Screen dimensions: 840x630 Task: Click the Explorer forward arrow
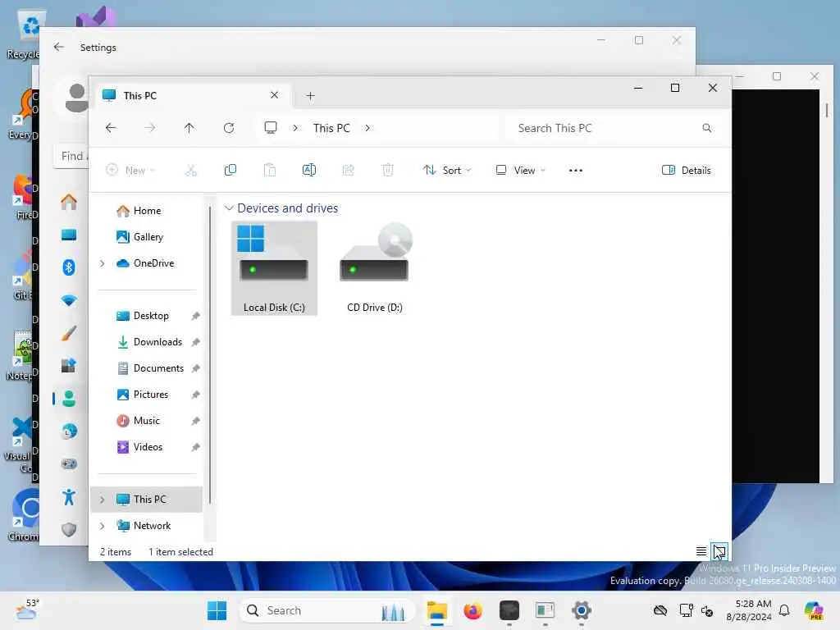(150, 128)
